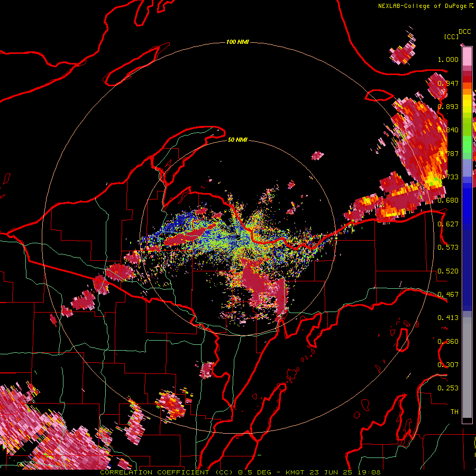The width and height of the screenshot is (476, 476).
Task: Click the 50 NMI range ring label
Action: point(237,140)
